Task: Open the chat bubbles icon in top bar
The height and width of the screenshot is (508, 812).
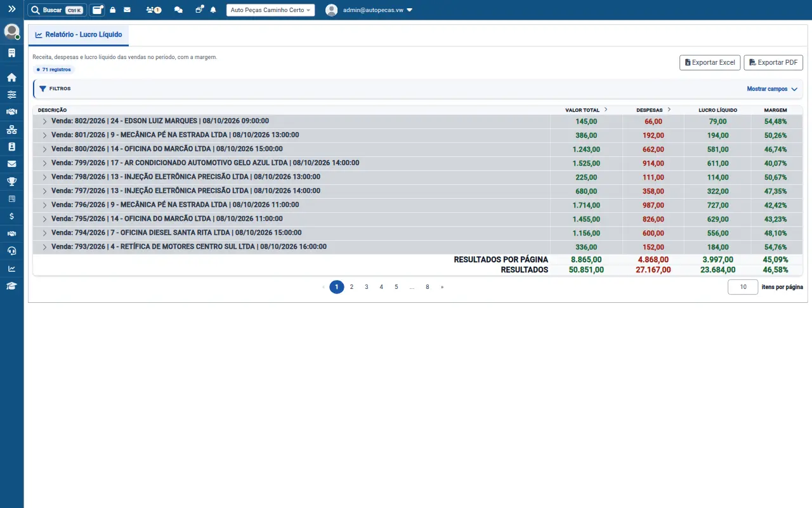Action: pos(178,10)
